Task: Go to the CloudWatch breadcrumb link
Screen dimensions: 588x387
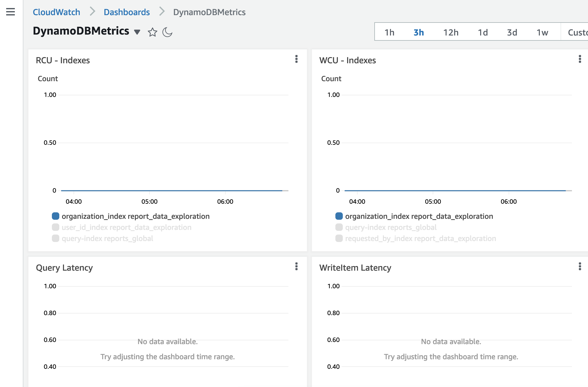Action: click(x=57, y=12)
